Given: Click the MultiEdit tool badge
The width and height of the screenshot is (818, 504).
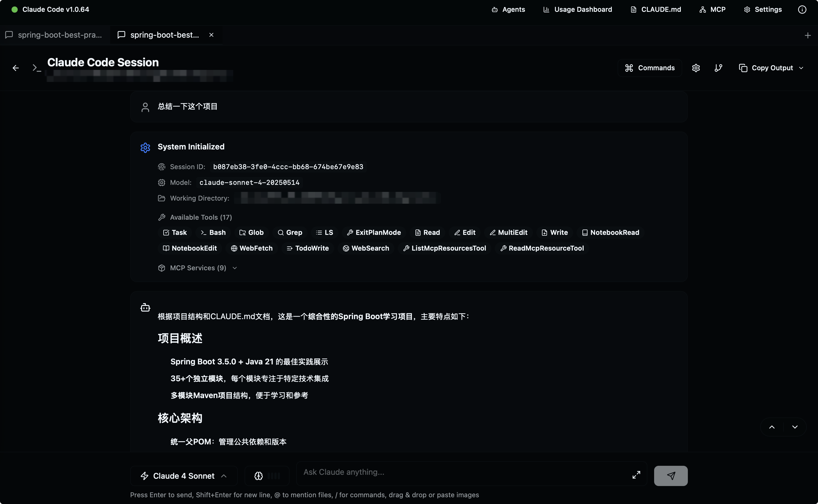Looking at the screenshot, I should (x=509, y=232).
